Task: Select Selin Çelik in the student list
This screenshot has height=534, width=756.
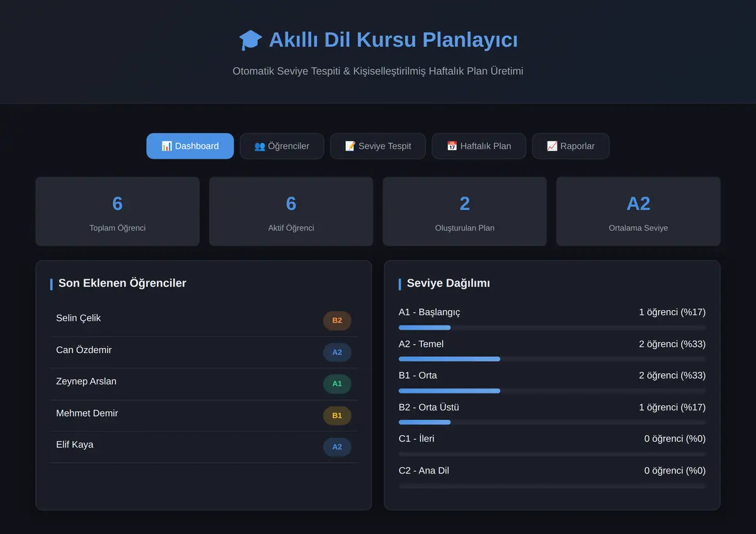Action: click(203, 320)
